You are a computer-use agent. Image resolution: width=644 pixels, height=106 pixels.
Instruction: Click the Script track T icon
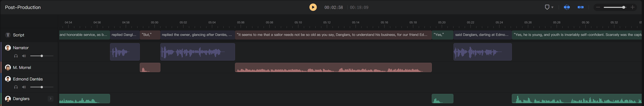(8, 35)
